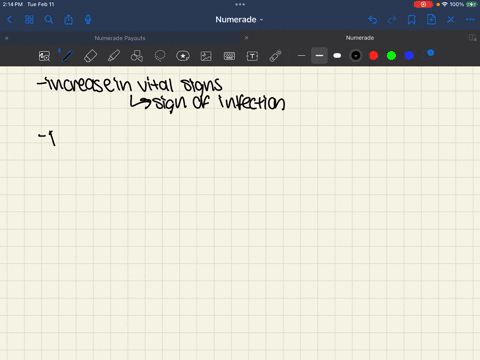Choose the medium stroke width

click(x=319, y=56)
